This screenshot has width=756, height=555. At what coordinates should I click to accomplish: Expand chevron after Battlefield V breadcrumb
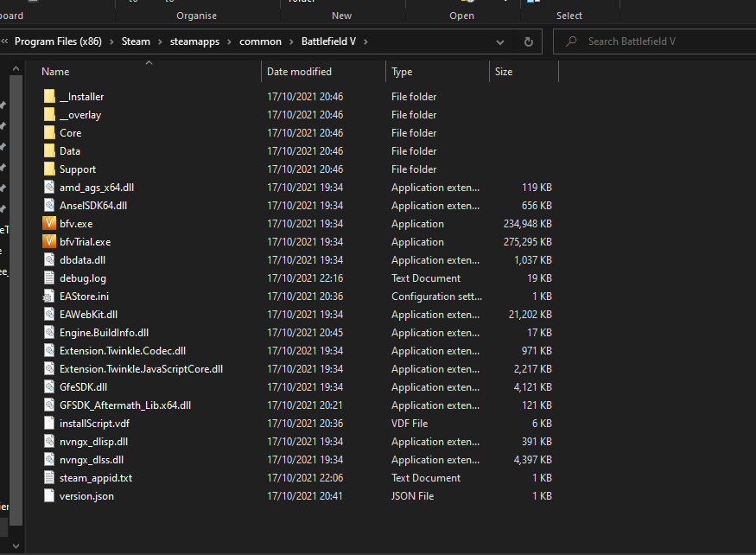366,42
